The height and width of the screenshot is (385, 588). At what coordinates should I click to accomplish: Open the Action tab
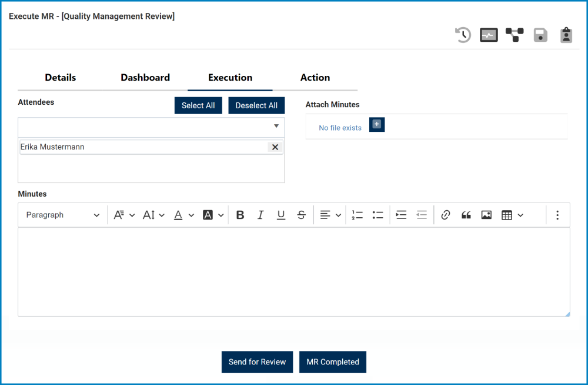[x=315, y=77]
